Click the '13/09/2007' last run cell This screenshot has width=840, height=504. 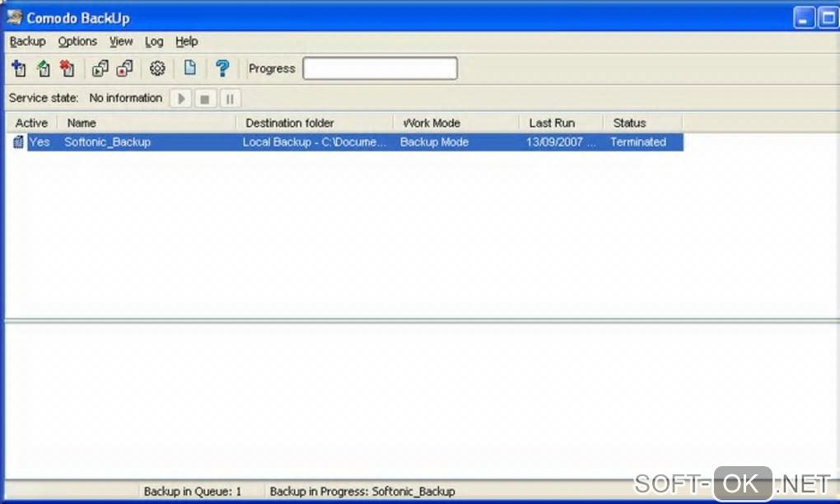[x=560, y=142]
